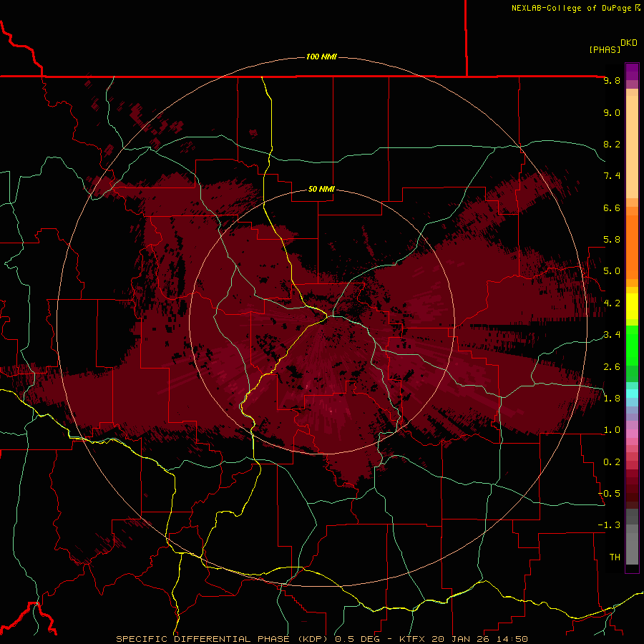Click the 20 JAN 26 14:50 timestamp
The height and width of the screenshot is (644, 644).
[x=479, y=639]
